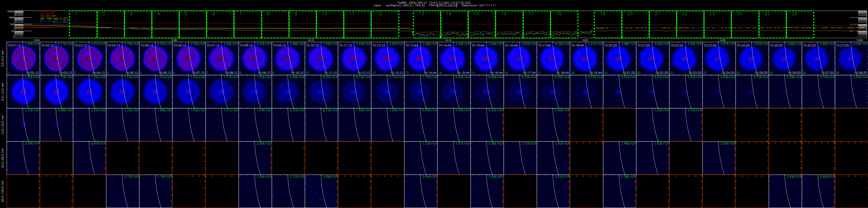Open the 10:01:12 3.0-6.0 keV image
The width and height of the screenshot is (868, 208).
(23, 58)
